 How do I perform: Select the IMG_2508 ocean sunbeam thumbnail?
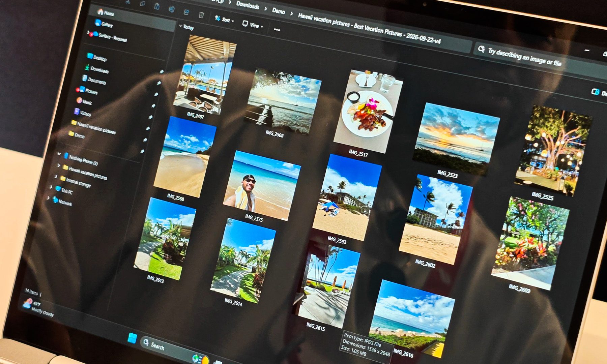(283, 102)
